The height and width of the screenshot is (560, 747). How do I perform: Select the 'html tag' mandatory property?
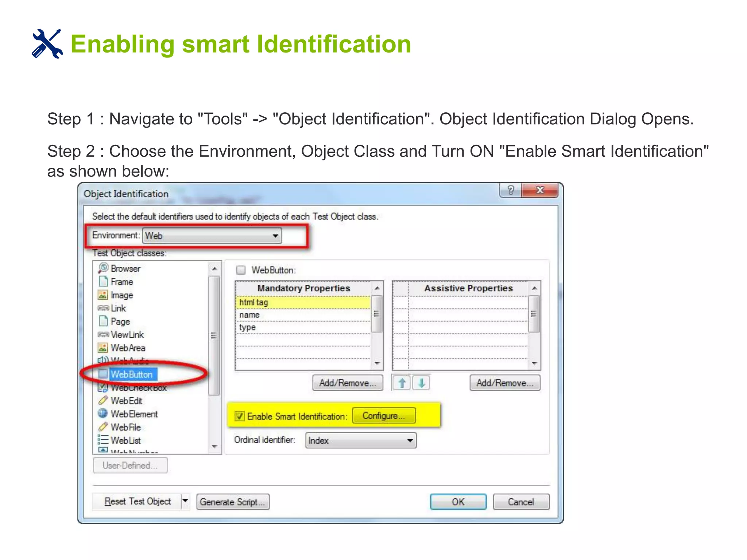click(303, 302)
